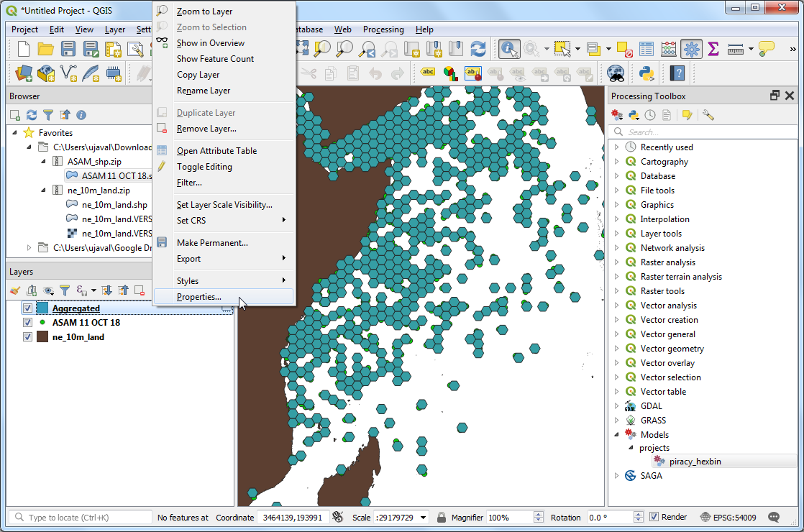This screenshot has height=532, width=804.
Task: Click the EPSG:54009 CRS button
Action: pos(730,518)
